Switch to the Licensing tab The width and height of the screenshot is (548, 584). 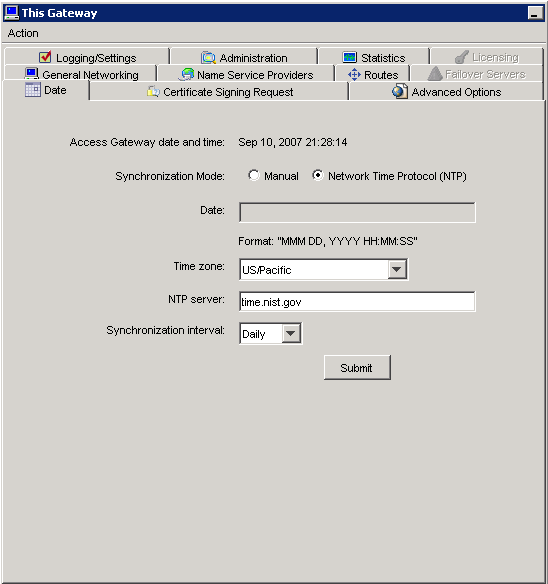point(486,57)
